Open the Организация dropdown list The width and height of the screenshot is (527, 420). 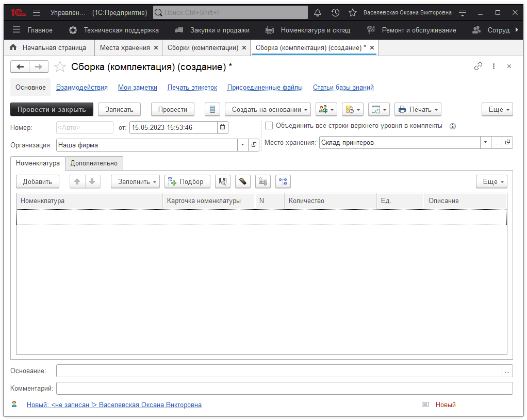point(242,145)
